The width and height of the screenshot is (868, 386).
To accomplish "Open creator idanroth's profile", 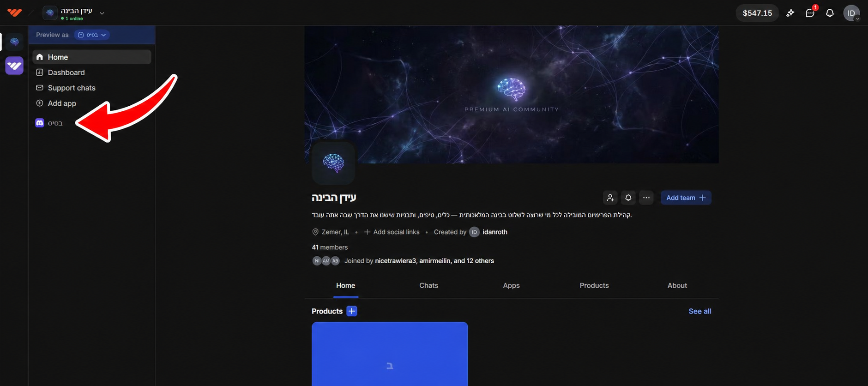I will click(x=495, y=232).
